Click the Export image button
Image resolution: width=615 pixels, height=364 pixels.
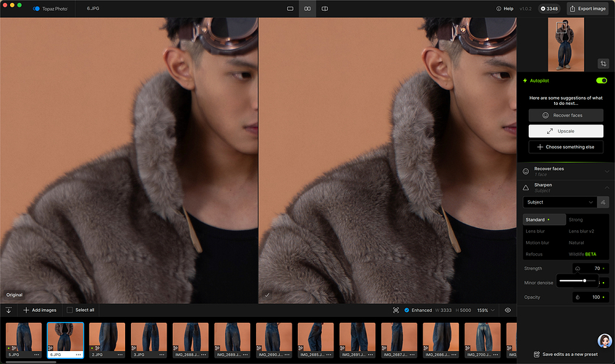(x=587, y=9)
